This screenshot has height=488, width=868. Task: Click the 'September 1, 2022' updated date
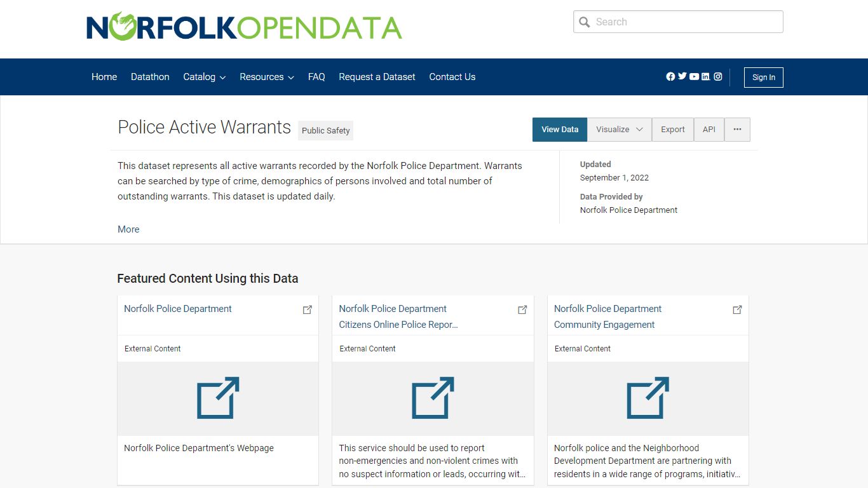pos(614,178)
